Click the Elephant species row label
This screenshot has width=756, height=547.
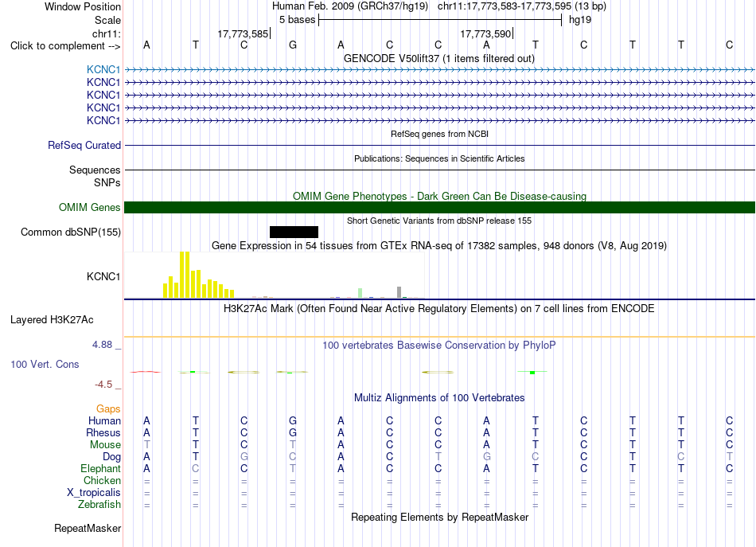(x=101, y=468)
